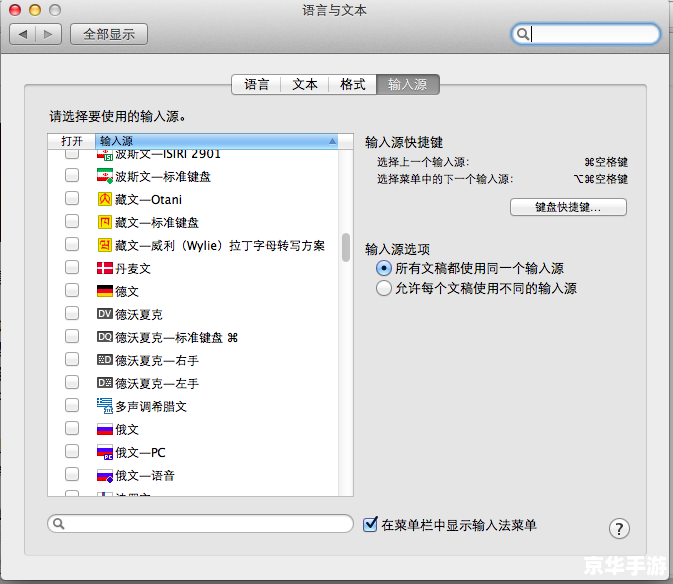Click the 波斯文—标准键盘 Iranian flag icon
This screenshot has height=584, width=673.
coord(105,176)
